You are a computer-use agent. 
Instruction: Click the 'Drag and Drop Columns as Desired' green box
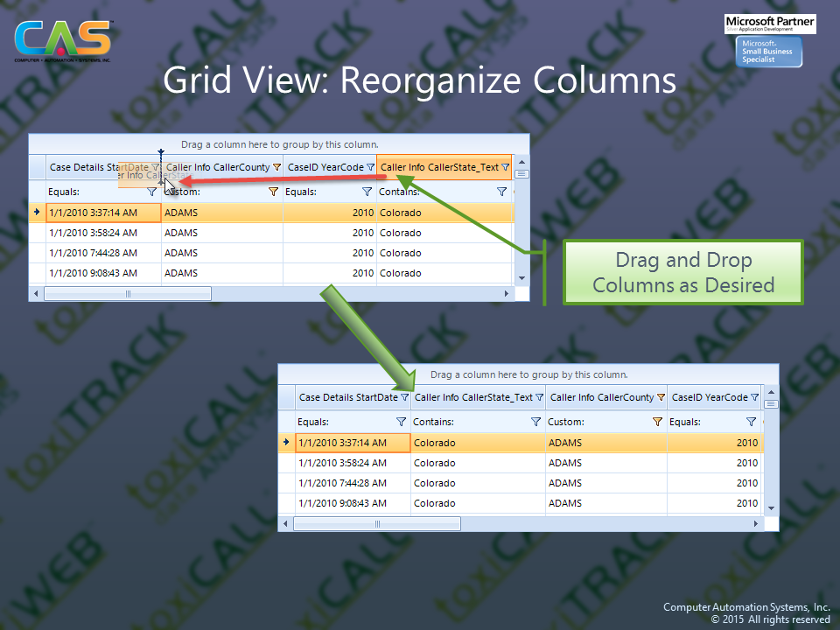(682, 272)
